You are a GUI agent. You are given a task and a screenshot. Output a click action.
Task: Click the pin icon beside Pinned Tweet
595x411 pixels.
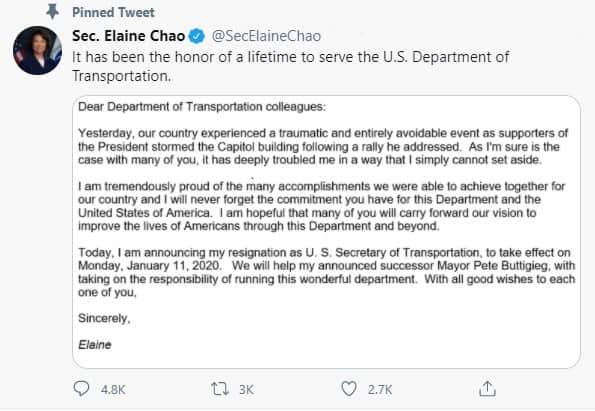[x=52, y=12]
